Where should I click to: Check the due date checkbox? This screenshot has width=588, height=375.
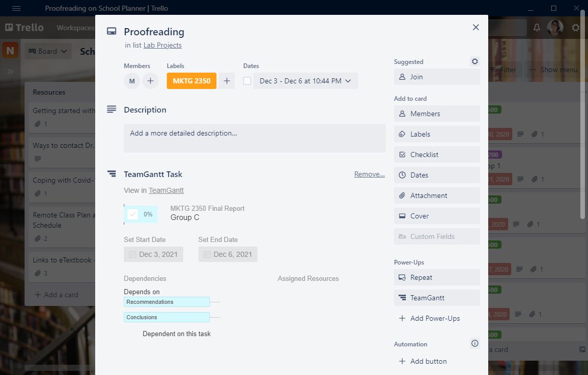[x=247, y=80]
